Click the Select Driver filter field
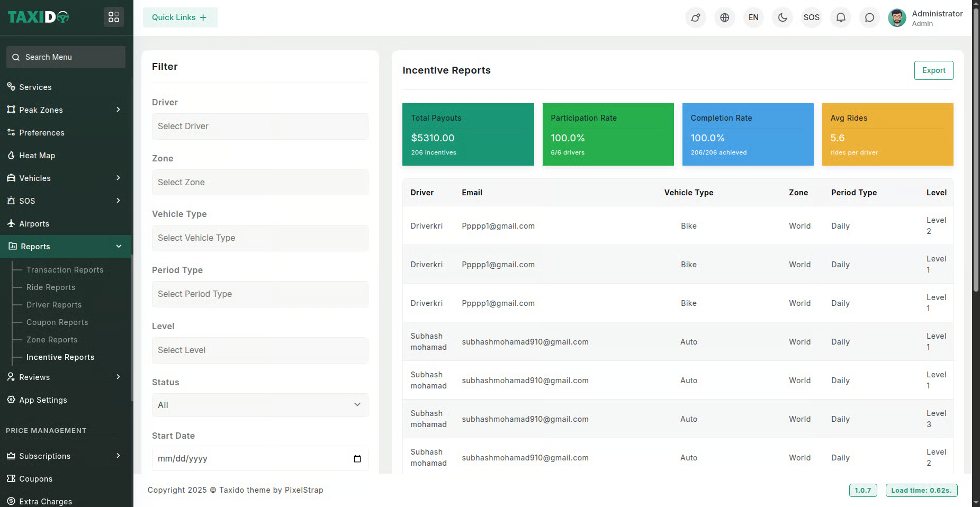The width and height of the screenshot is (980, 507). tap(259, 126)
